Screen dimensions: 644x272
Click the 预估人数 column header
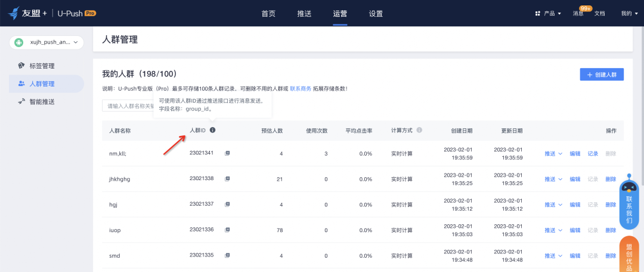(273, 131)
